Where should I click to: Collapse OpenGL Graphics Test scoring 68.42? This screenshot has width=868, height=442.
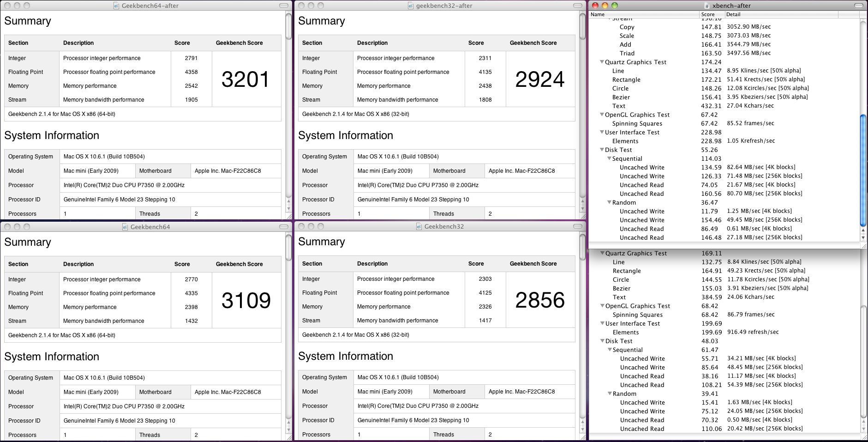click(602, 306)
